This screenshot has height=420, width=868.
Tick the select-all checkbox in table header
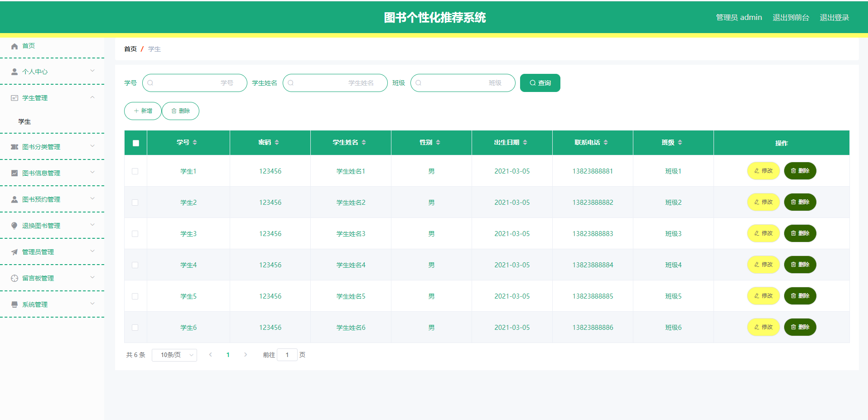(x=136, y=143)
